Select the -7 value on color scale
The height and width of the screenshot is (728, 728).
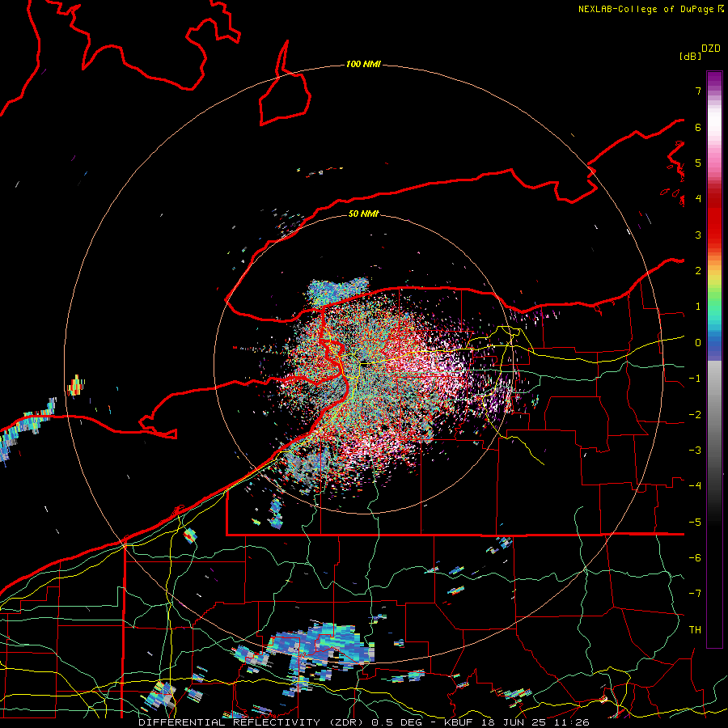click(695, 594)
